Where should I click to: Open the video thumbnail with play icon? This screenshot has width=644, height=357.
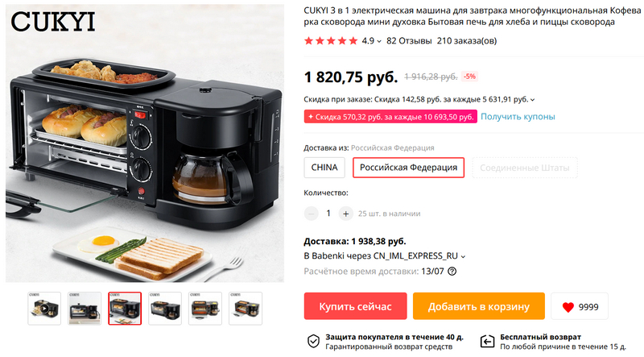coord(44,309)
